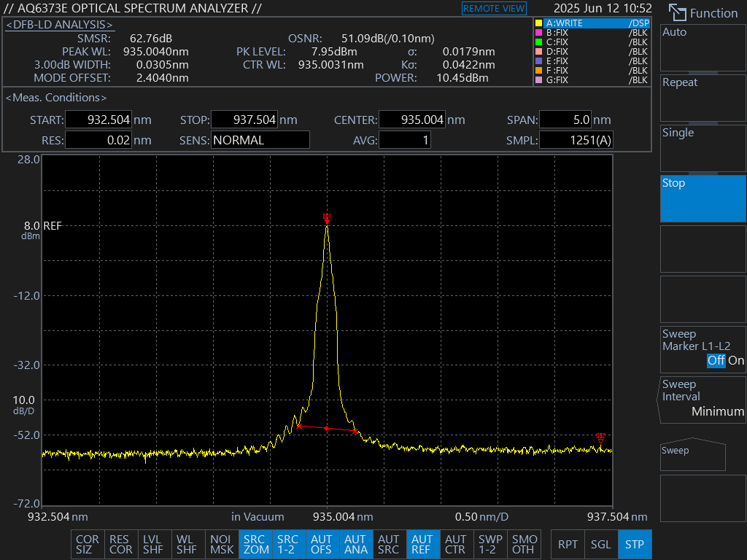Click the COR SIZ toolbar icon
Image resolution: width=747 pixels, height=560 pixels.
coord(88,544)
